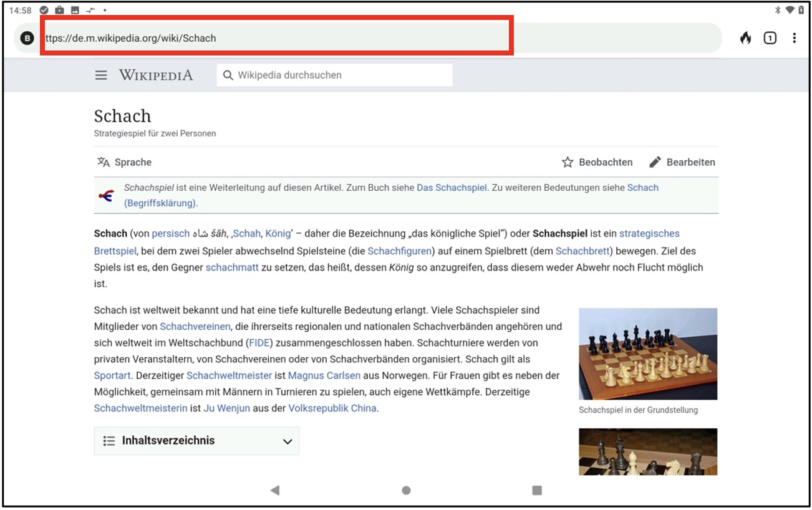Open the browser three-dot overflow menu
The image size is (812, 510).
pos(794,38)
